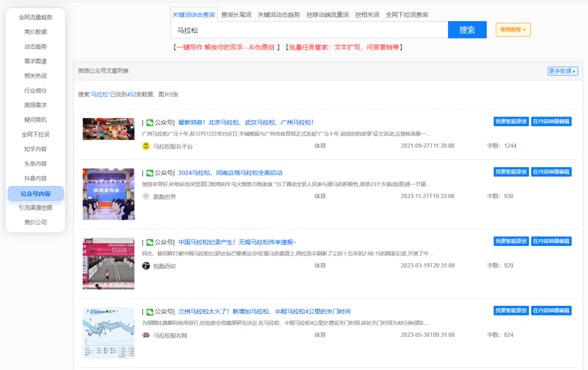Click the 马拉松报名网 account avatar

tap(146, 335)
